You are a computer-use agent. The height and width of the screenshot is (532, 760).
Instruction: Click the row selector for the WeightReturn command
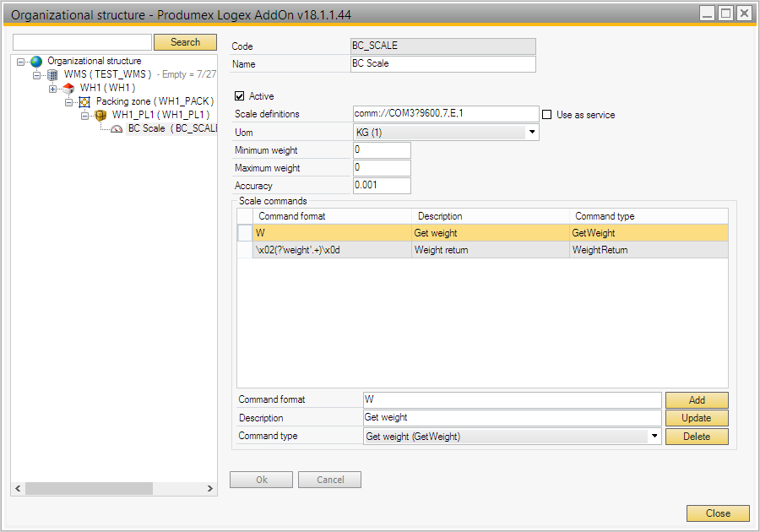point(244,250)
